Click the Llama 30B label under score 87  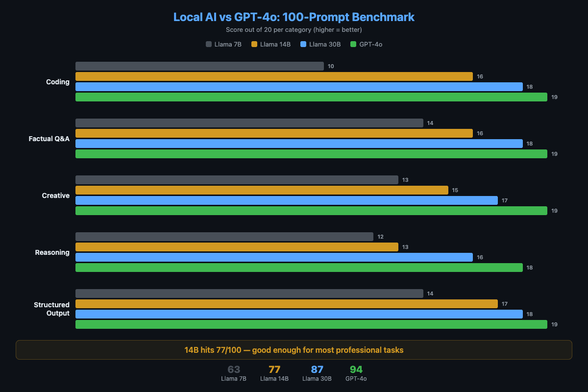tap(317, 378)
